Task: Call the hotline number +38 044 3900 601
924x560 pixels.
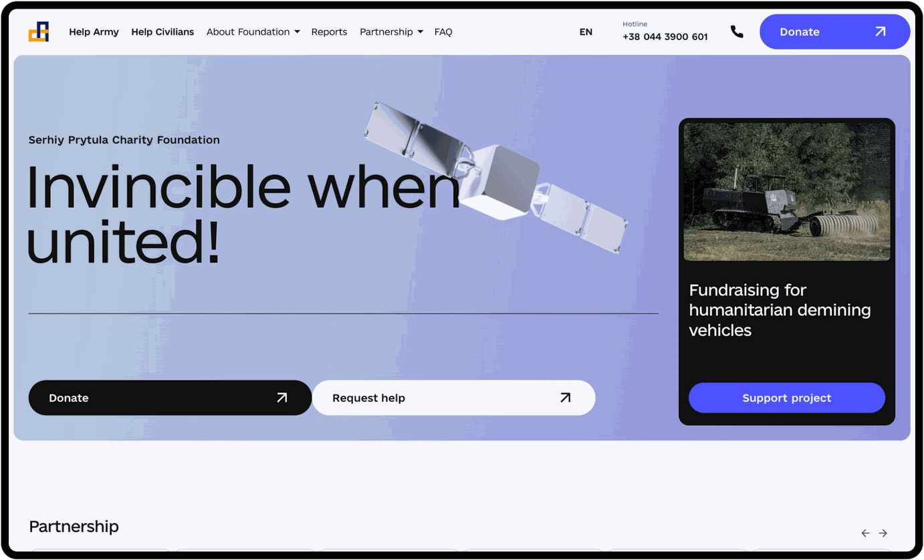Action: (665, 37)
